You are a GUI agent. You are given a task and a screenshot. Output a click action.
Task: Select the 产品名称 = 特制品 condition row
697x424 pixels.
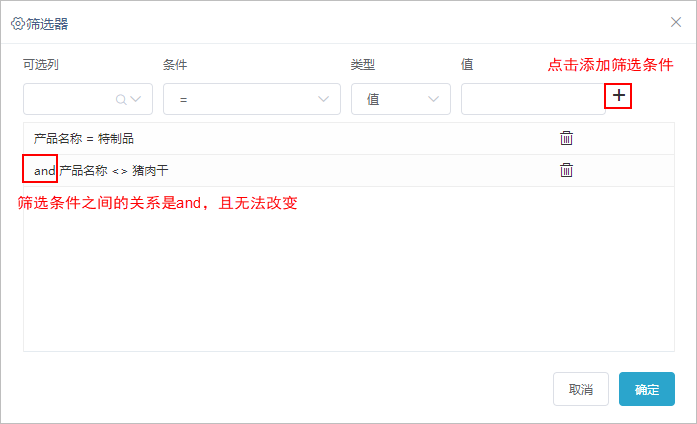click(x=349, y=139)
